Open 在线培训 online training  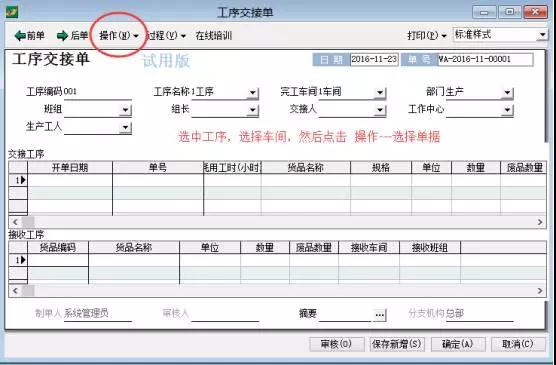point(213,35)
